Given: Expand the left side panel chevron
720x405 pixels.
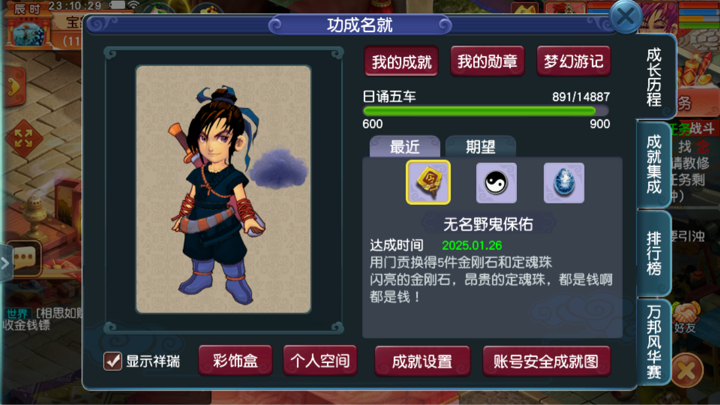Looking at the screenshot, I should (x=5, y=264).
